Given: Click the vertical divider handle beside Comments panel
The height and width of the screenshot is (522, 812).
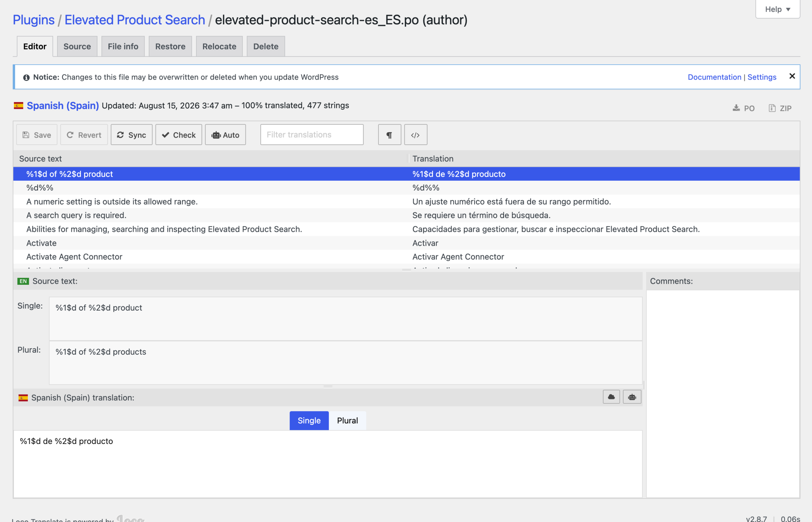Looking at the screenshot, I should [644, 385].
